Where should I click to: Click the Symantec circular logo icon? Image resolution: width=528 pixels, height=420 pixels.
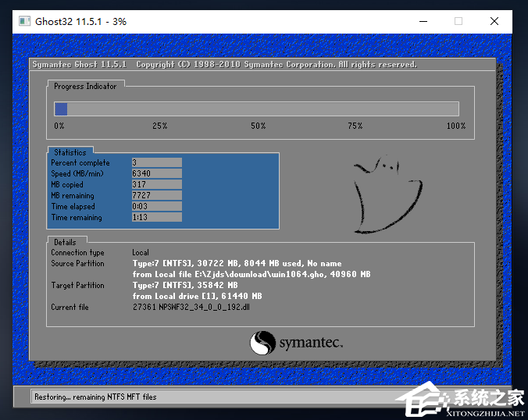(x=262, y=343)
